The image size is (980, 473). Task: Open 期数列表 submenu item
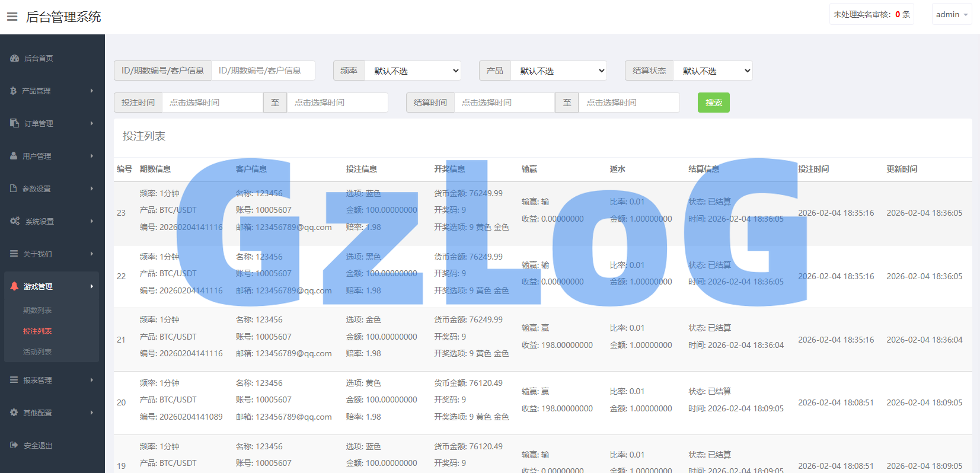37,310
